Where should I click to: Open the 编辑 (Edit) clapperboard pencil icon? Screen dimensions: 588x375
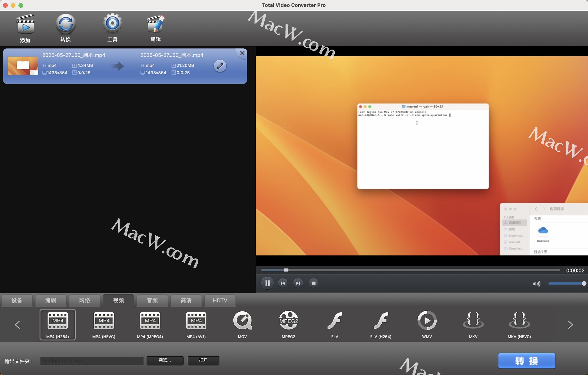click(156, 24)
